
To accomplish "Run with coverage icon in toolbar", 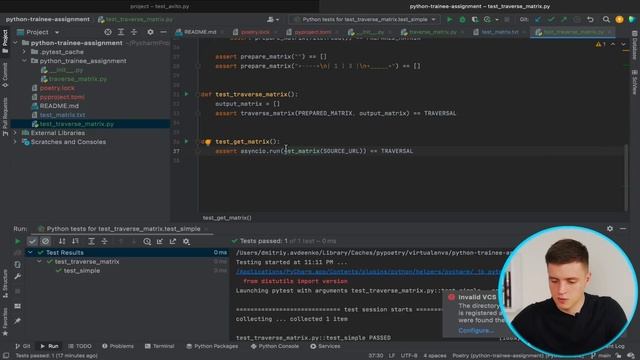I will 475,19.
